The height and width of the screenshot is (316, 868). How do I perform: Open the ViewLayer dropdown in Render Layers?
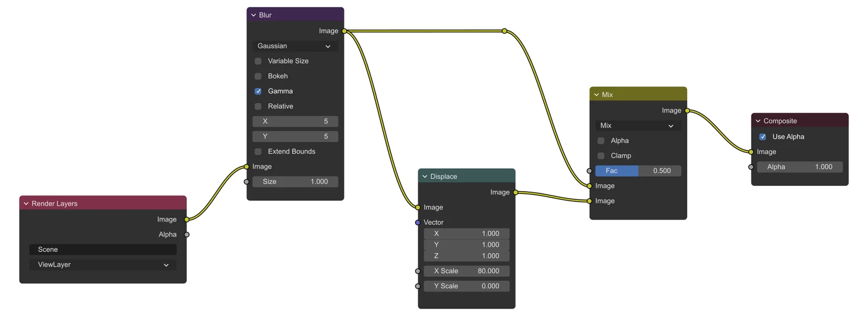[103, 265]
